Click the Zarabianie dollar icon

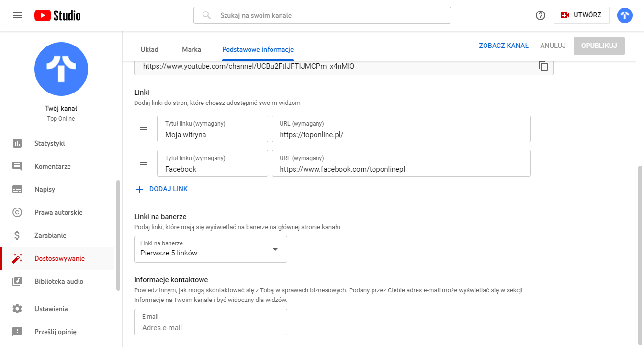tap(17, 235)
